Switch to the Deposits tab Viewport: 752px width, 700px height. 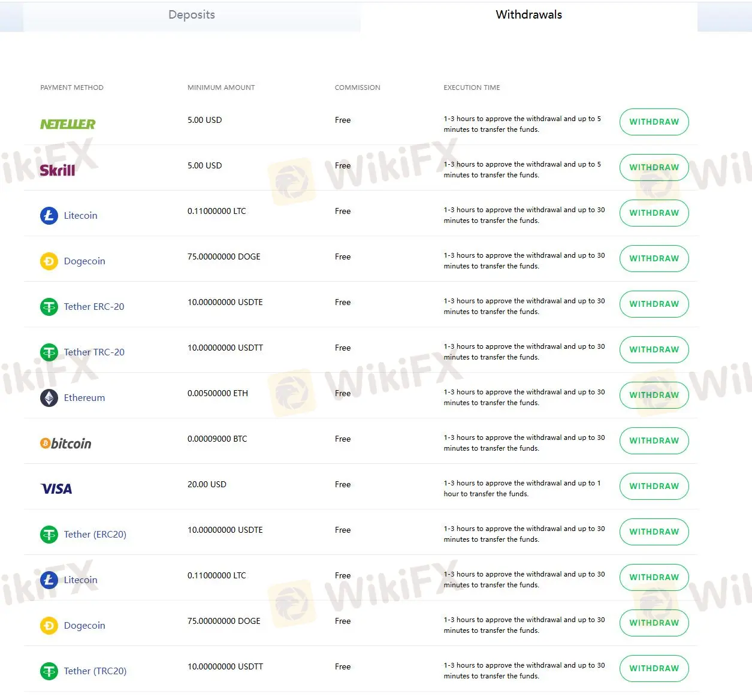click(191, 14)
